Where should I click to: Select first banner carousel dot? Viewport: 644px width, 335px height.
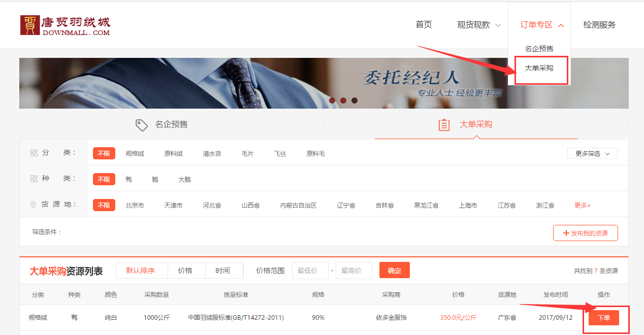[332, 100]
